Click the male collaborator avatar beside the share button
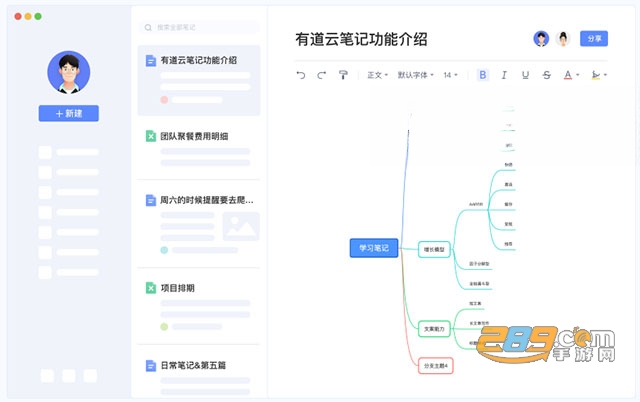640x402 pixels. click(x=541, y=39)
